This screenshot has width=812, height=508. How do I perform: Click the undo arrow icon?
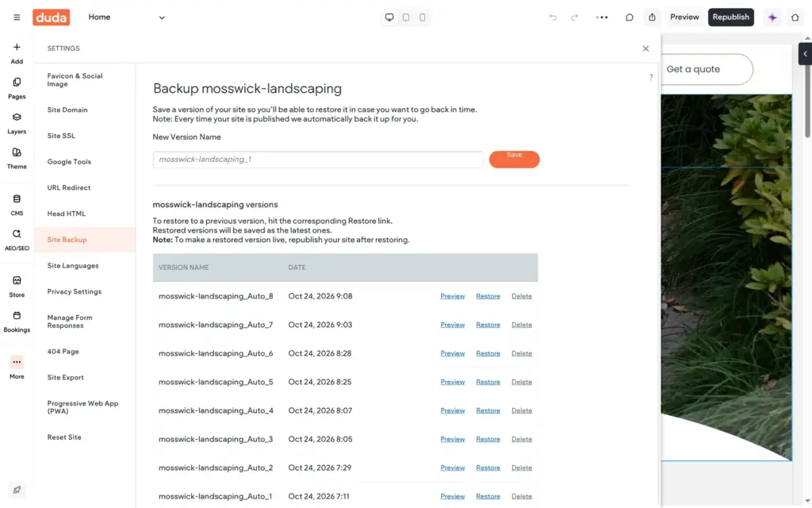(553, 17)
